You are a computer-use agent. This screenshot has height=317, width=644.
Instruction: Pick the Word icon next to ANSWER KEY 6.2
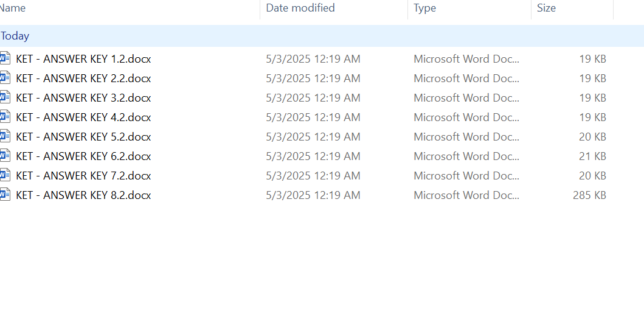click(x=5, y=156)
